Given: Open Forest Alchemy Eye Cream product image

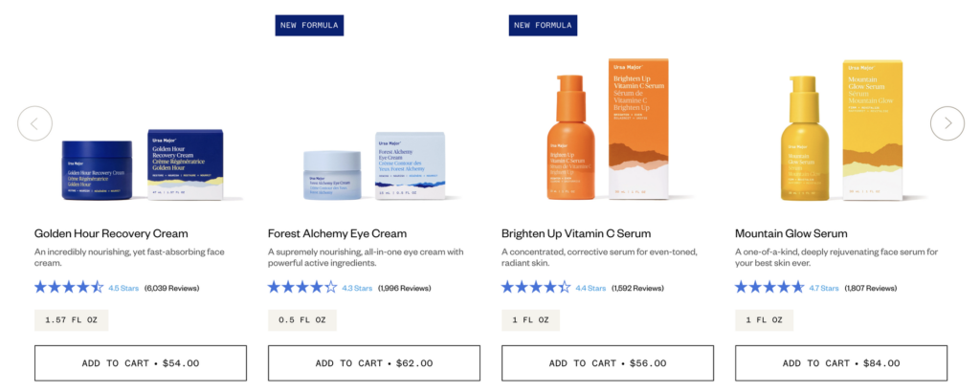Looking at the screenshot, I should 374,166.
